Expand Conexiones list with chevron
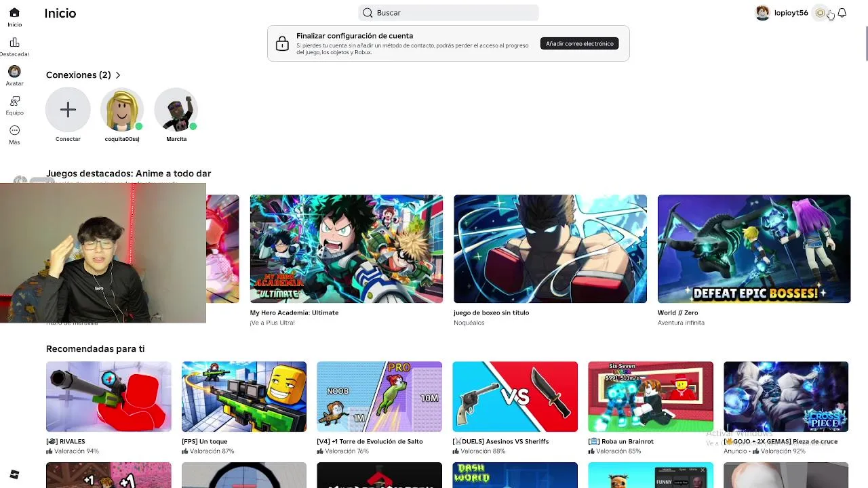Screen dimensions: 868x488 [x=118, y=75]
